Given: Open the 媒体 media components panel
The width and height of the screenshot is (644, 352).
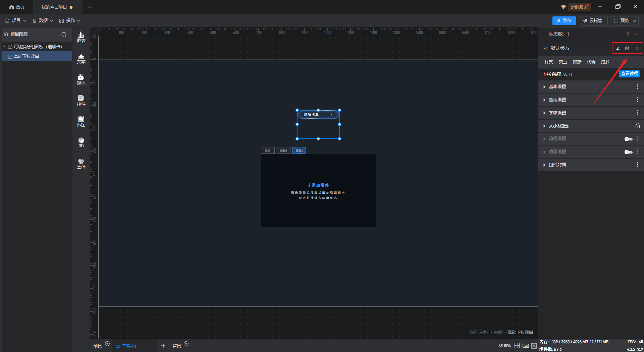Looking at the screenshot, I should (81, 79).
